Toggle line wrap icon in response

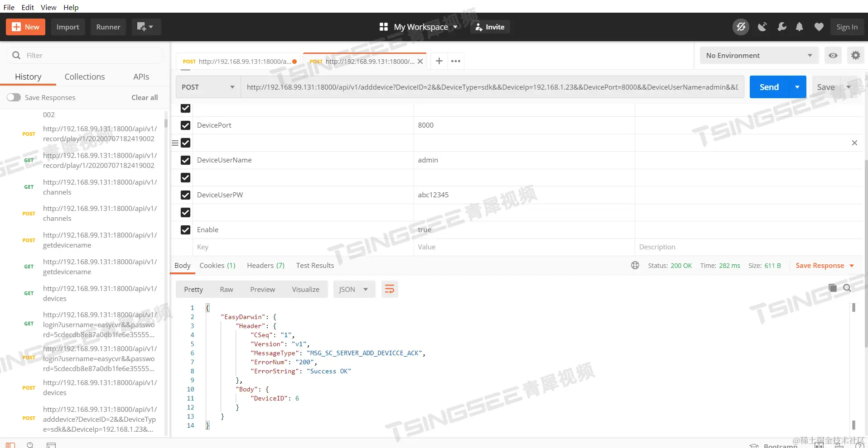tap(390, 290)
